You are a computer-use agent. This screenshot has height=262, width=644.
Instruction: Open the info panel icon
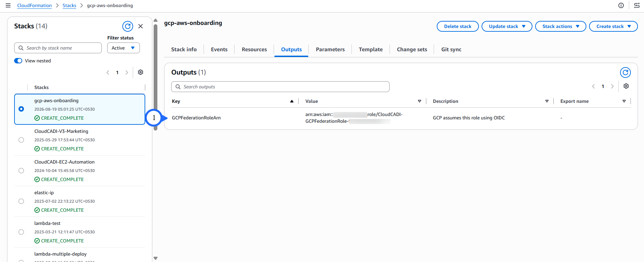tap(621, 5)
